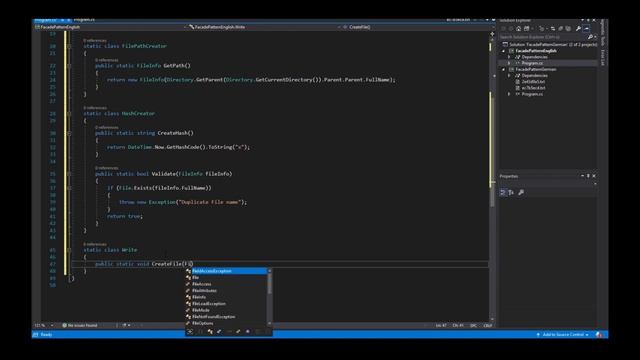
Task: Click the Properties panel auto-hide pin
Action: click(588, 176)
